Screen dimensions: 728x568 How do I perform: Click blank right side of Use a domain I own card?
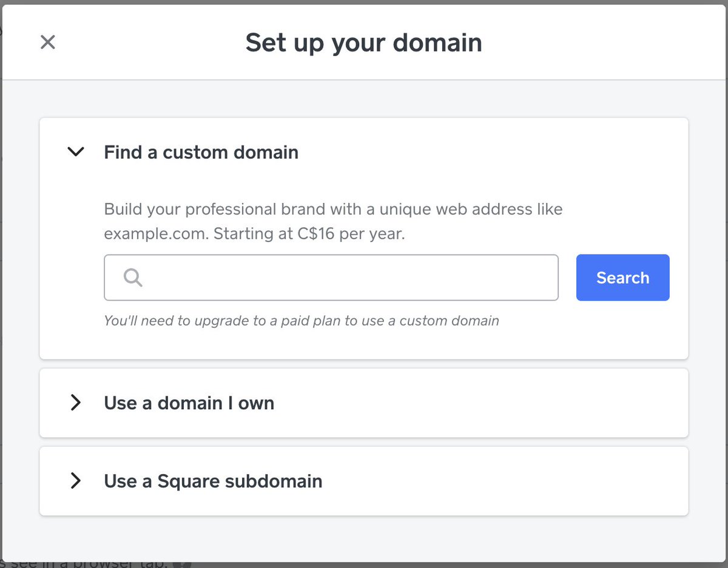pos(546,403)
